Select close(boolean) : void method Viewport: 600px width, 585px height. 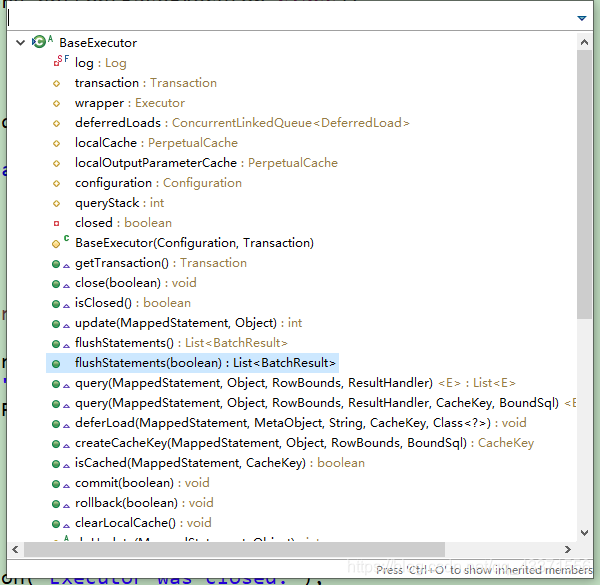point(135,283)
